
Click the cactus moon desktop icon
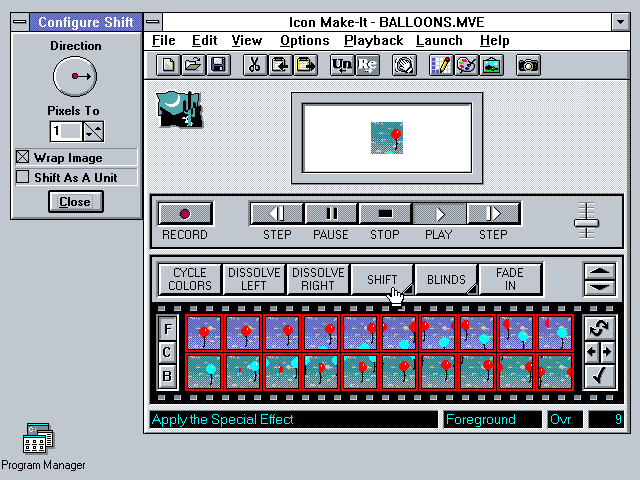tap(180, 109)
